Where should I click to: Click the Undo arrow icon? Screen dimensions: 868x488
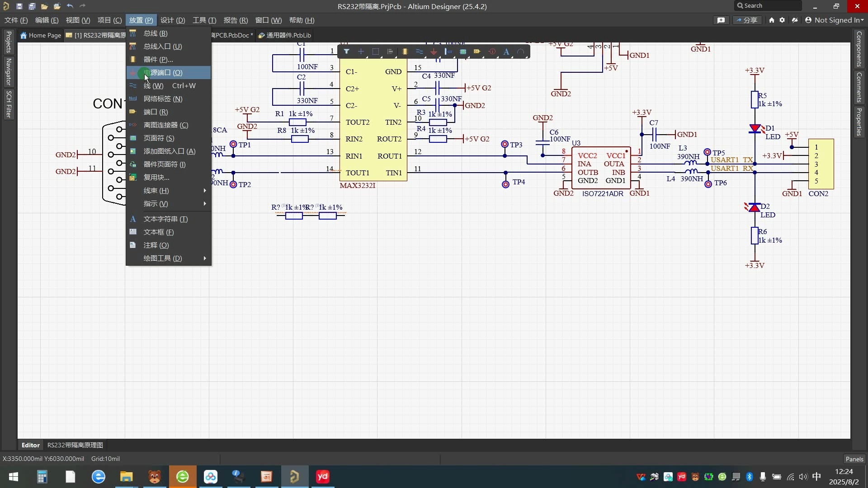70,6
